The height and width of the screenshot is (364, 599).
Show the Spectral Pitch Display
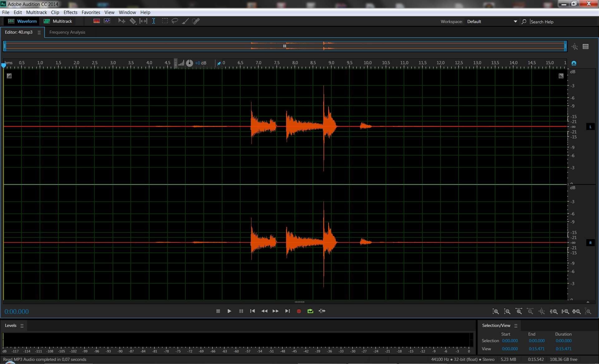point(107,21)
